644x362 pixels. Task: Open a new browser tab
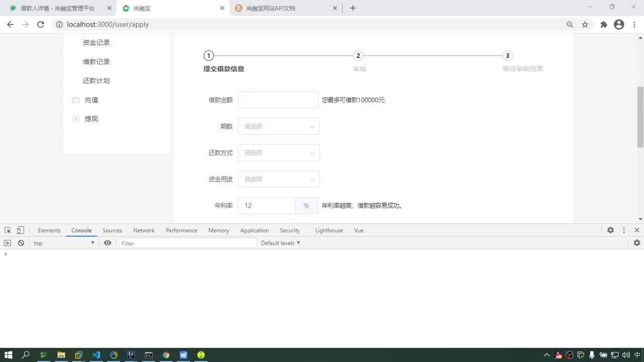click(x=353, y=8)
